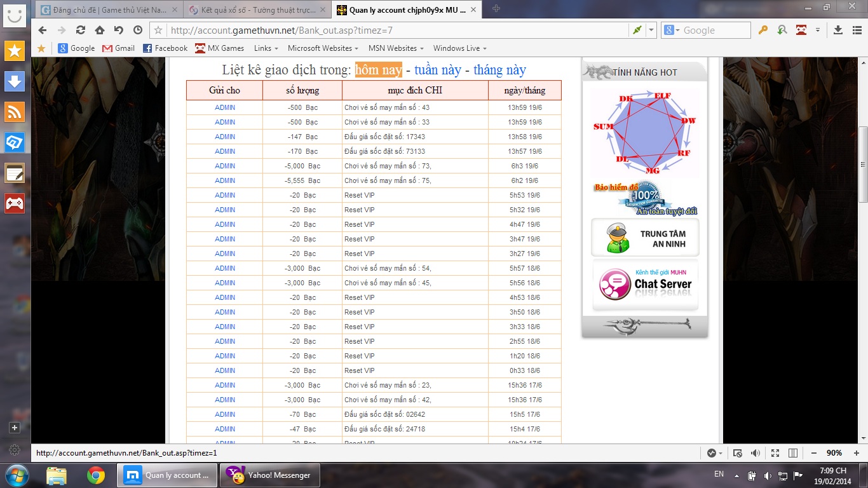Viewport: 868px width, 488px height.
Task: Open MX Games toolbar extension icon
Action: (801, 30)
